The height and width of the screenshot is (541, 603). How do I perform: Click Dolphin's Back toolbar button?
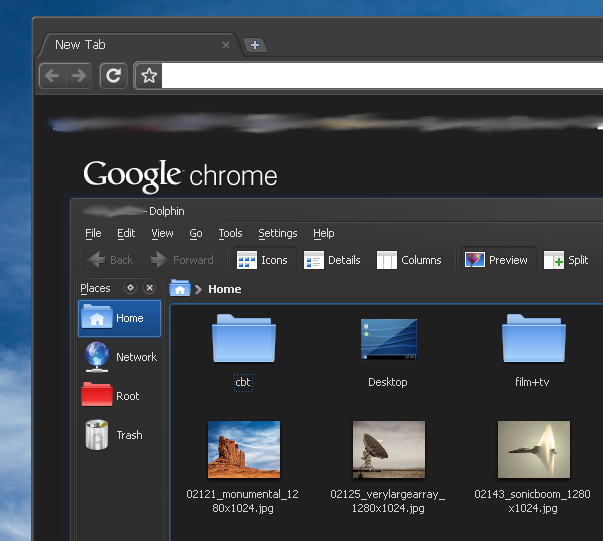point(110,260)
